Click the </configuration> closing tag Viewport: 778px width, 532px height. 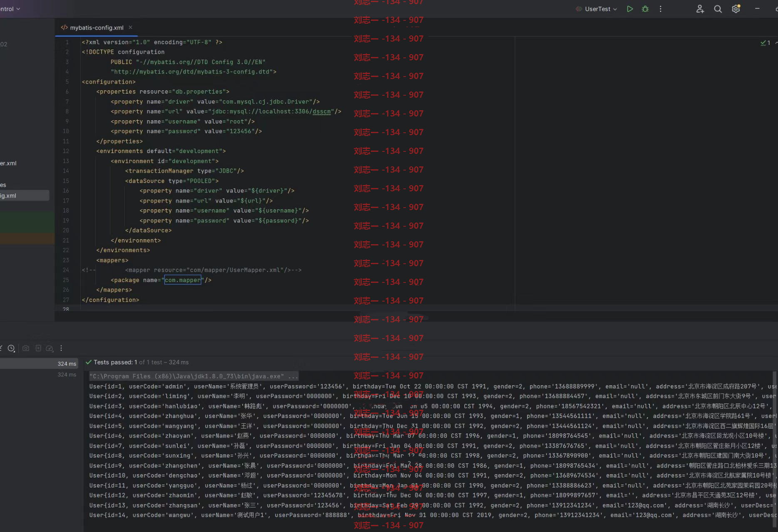110,300
